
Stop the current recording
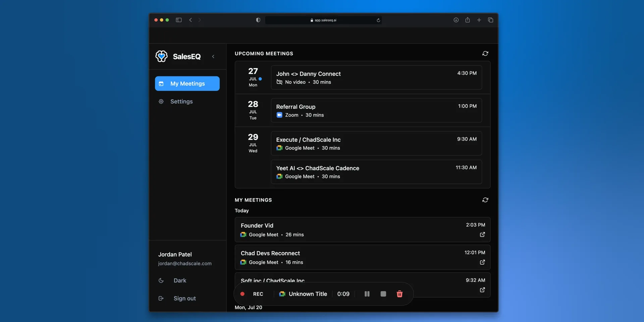click(x=383, y=294)
